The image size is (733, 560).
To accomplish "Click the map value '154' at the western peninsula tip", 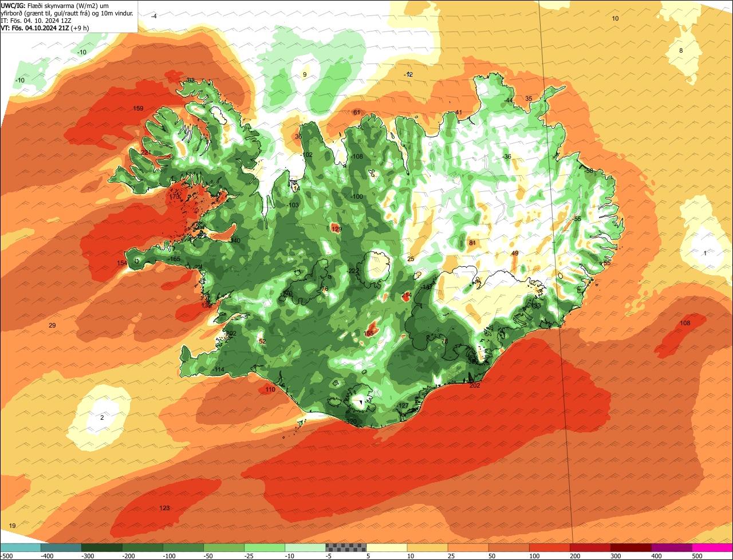I will click(122, 263).
